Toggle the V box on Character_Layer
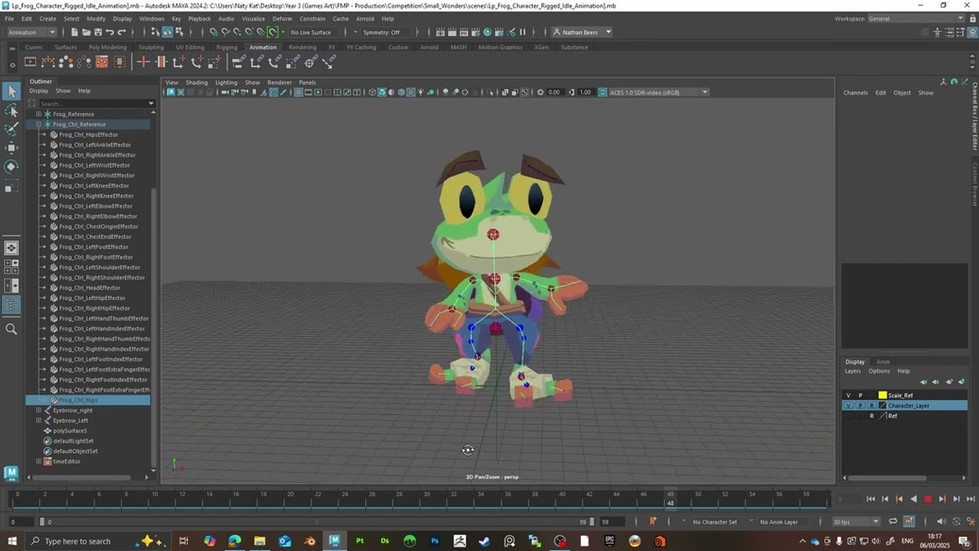 point(849,406)
